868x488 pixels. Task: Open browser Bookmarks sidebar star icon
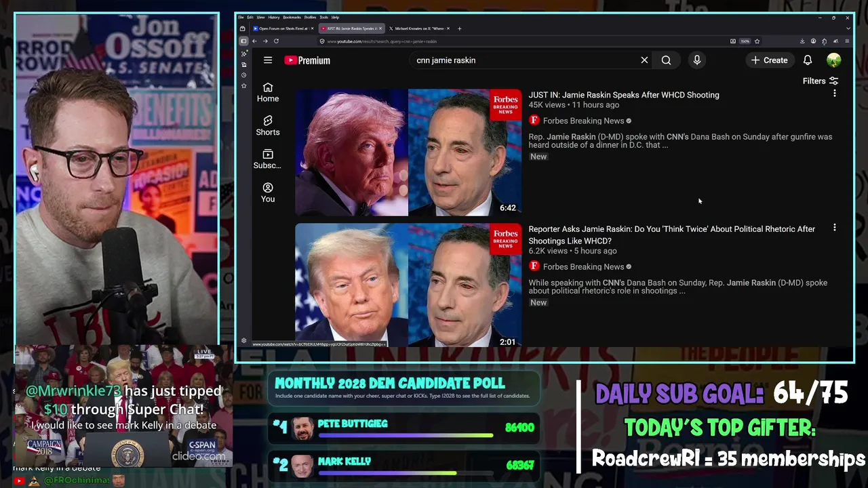243,86
